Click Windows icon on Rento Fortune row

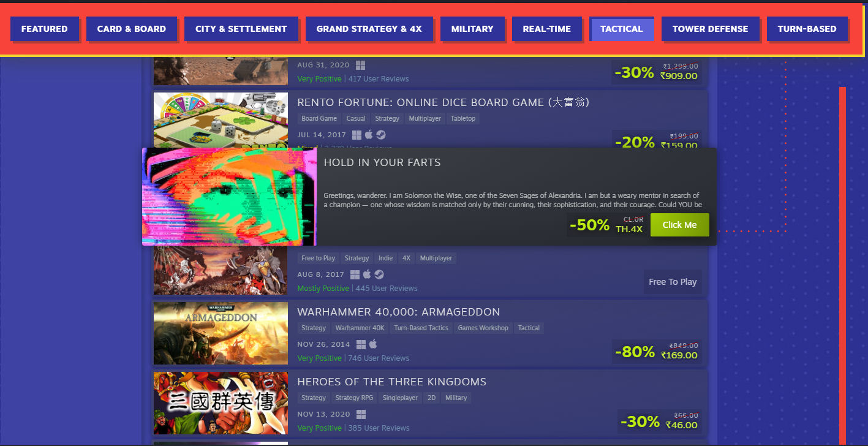pyautogui.click(x=356, y=135)
